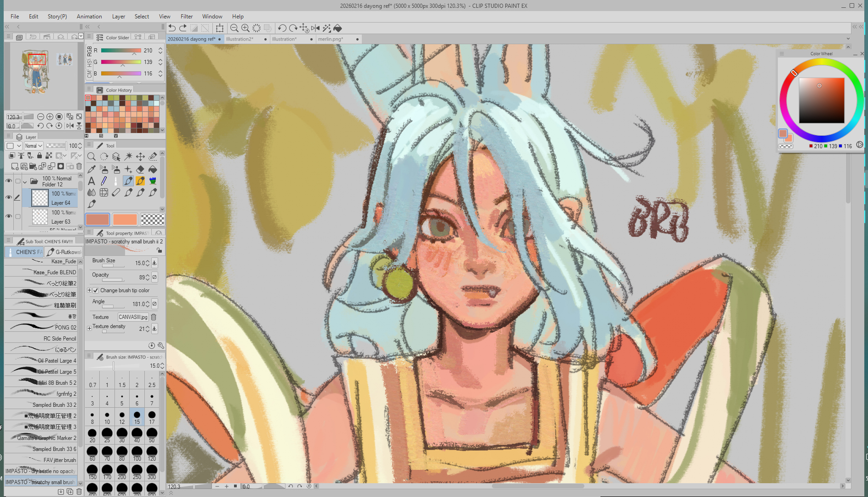The height and width of the screenshot is (497, 868).
Task: Click the New Layer Folder icon
Action: [x=33, y=166]
